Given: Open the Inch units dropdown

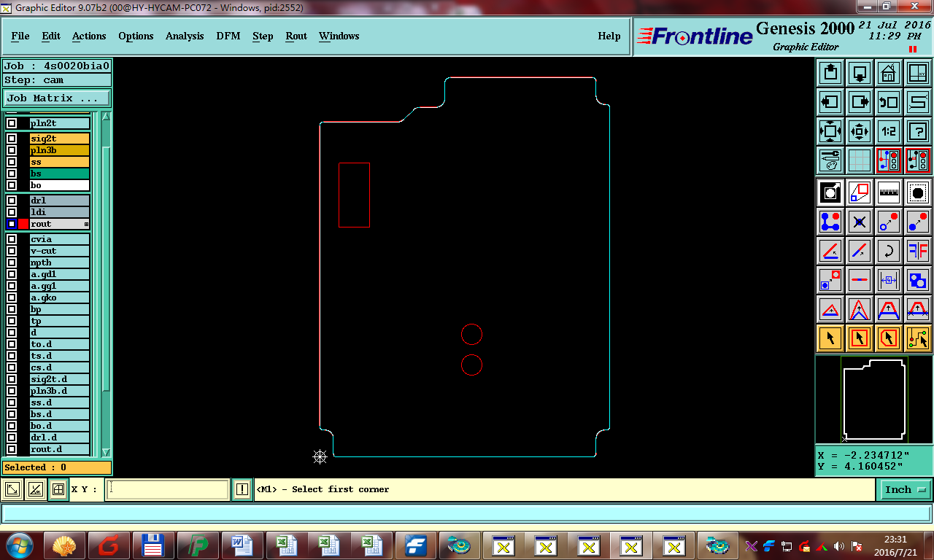Looking at the screenshot, I should [x=906, y=490].
